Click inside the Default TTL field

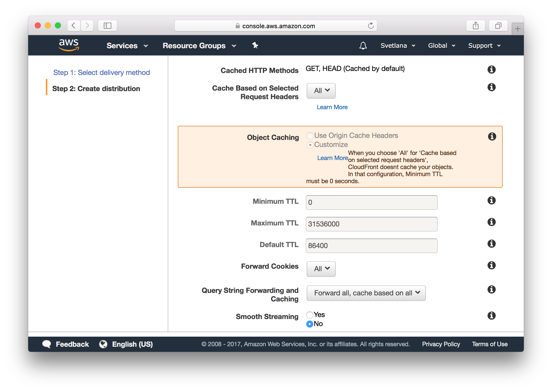tap(371, 246)
